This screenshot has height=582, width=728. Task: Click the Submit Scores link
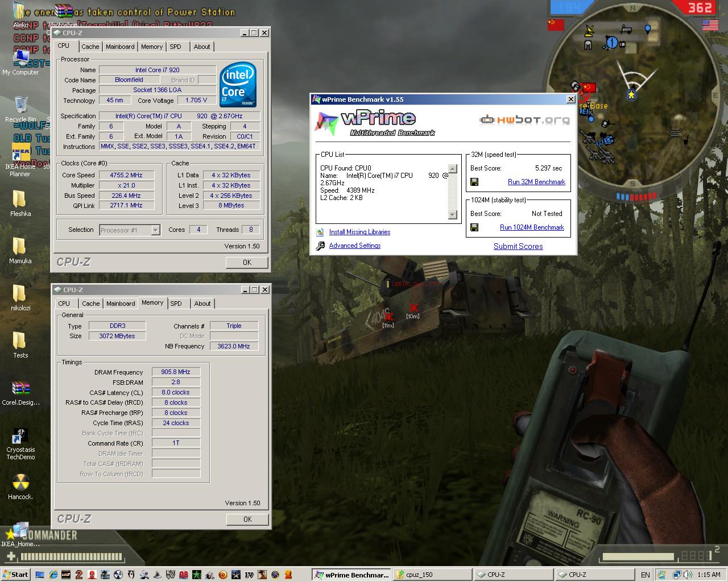point(518,246)
